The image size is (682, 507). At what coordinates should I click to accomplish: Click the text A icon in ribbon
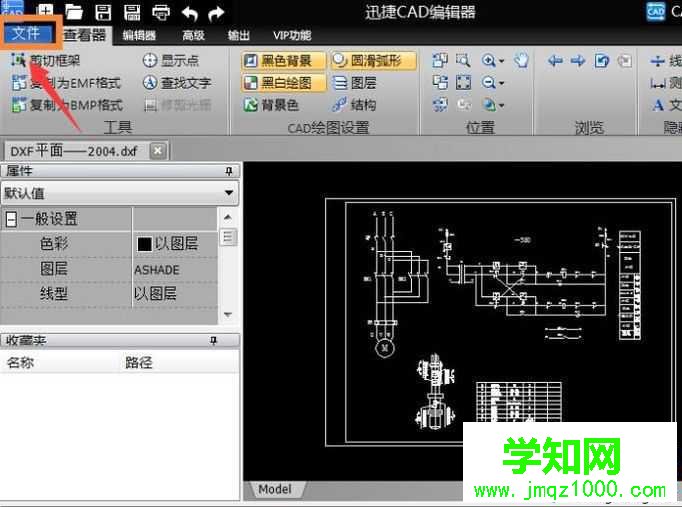(x=658, y=105)
